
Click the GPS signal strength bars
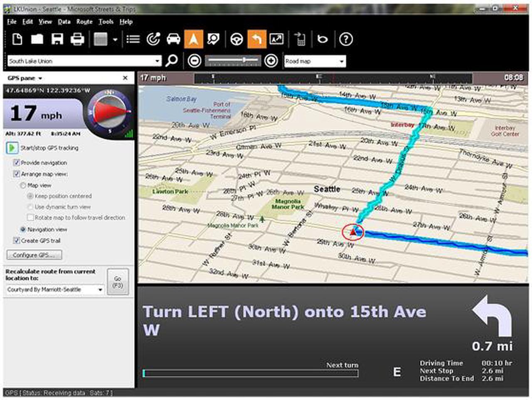tap(129, 133)
